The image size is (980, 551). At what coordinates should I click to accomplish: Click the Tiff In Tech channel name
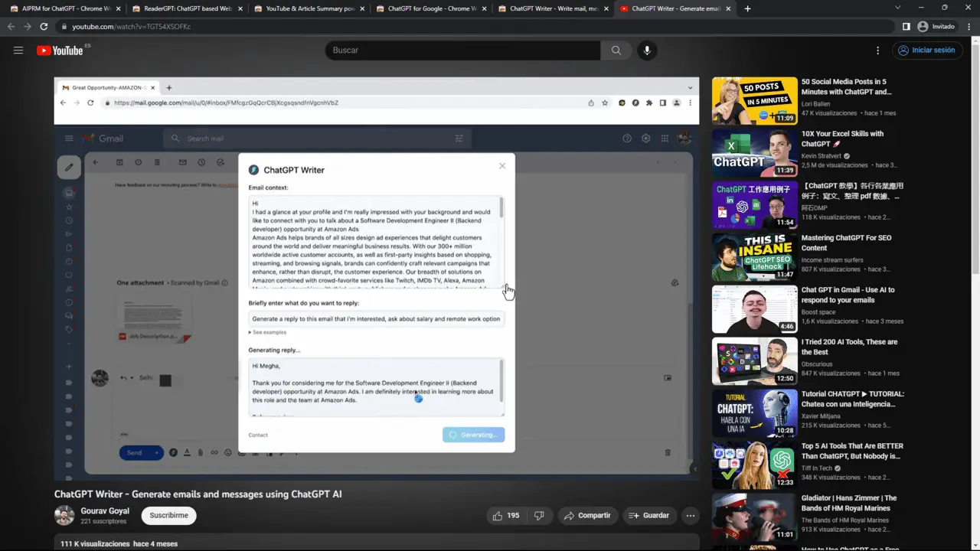pyautogui.click(x=818, y=468)
